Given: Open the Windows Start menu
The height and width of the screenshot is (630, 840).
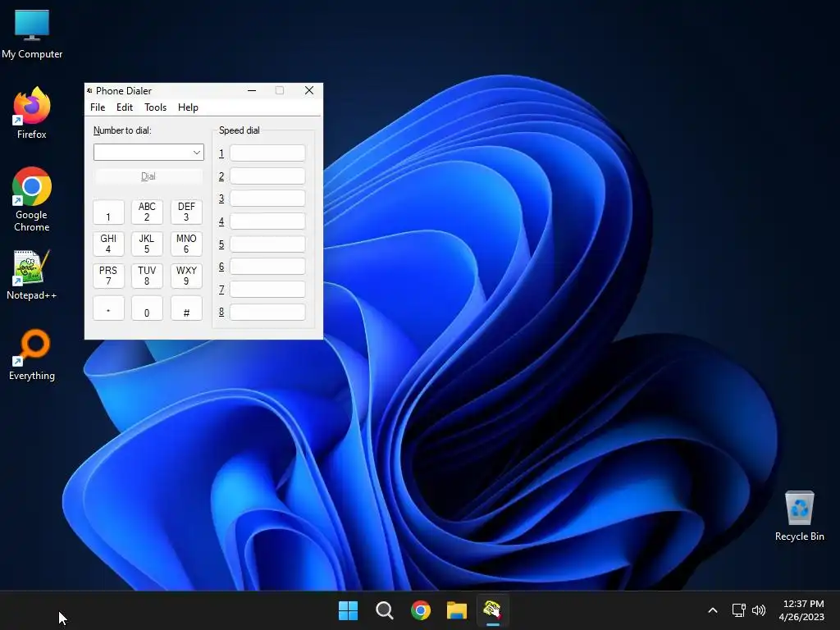Looking at the screenshot, I should tap(348, 610).
